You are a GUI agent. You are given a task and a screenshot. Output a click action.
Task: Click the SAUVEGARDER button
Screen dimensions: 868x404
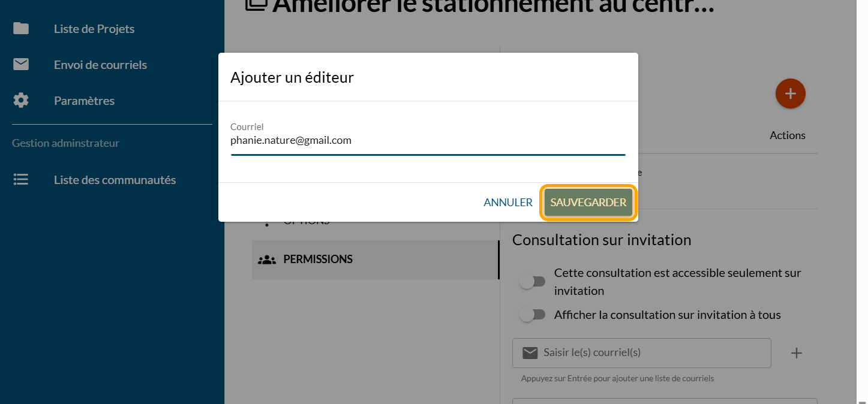pos(588,203)
